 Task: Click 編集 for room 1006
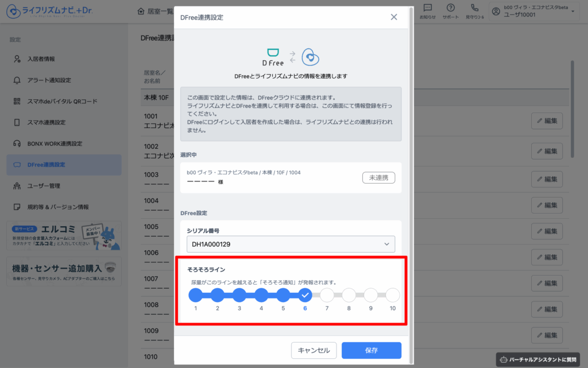click(547, 257)
